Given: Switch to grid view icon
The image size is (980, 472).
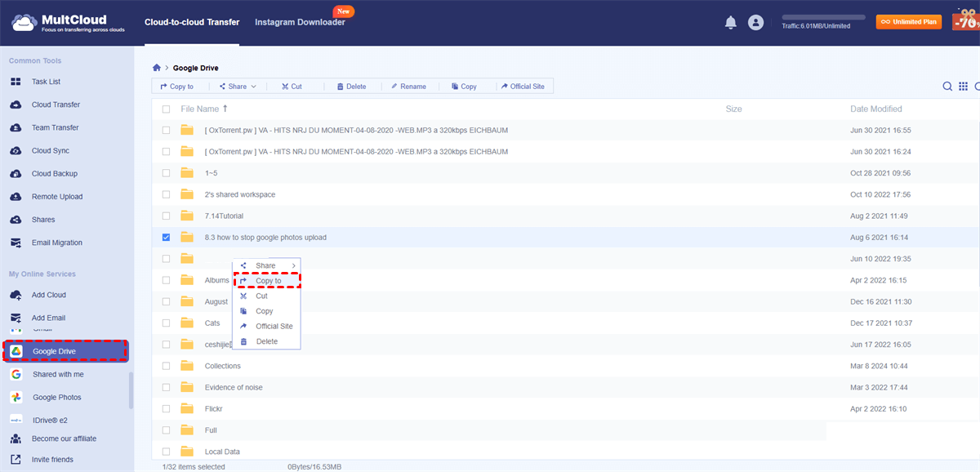Looking at the screenshot, I should (963, 87).
